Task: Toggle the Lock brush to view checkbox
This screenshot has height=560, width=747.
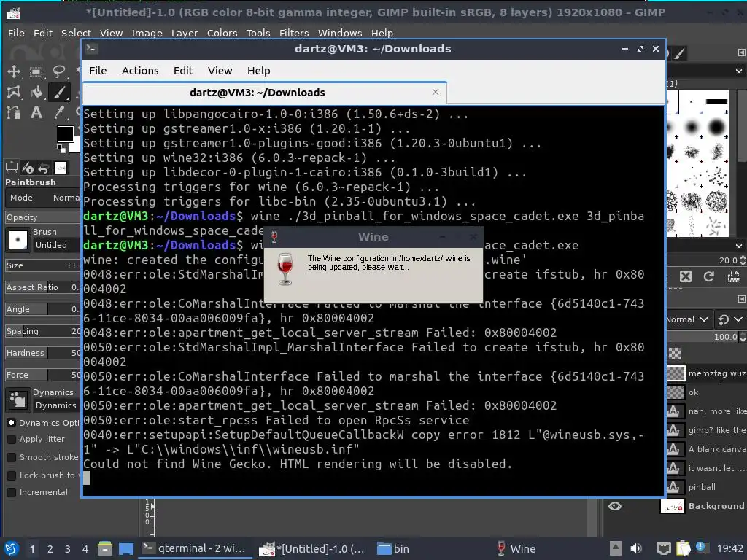Action: [12, 475]
